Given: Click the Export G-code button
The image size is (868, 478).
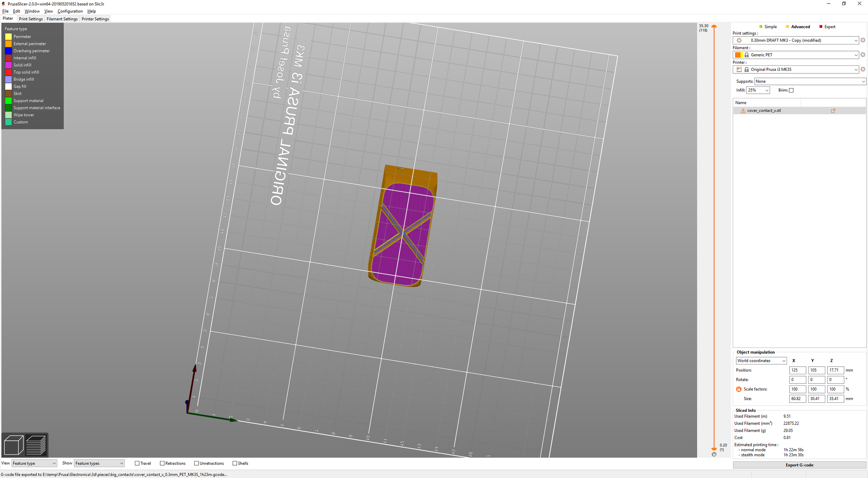Looking at the screenshot, I should pyautogui.click(x=799, y=465).
